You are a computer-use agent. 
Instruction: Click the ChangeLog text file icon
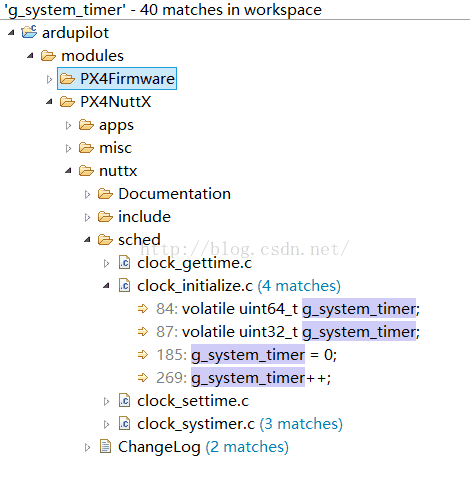pos(106,447)
